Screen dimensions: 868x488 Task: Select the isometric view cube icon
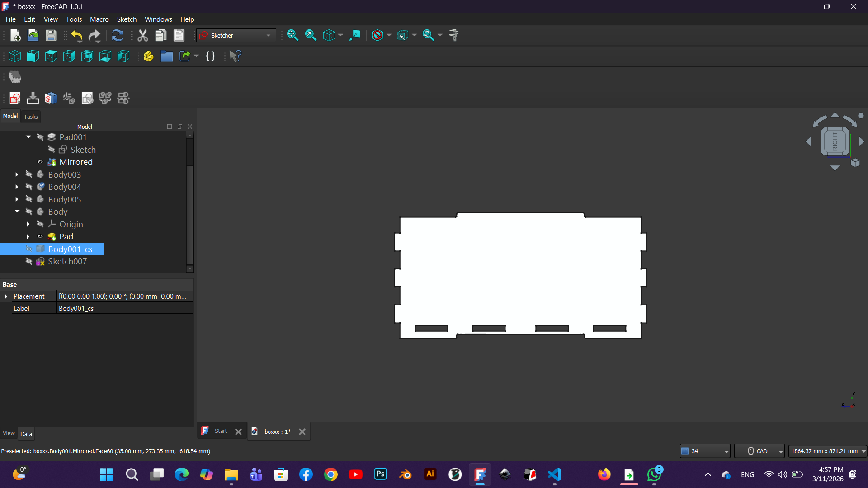point(15,56)
